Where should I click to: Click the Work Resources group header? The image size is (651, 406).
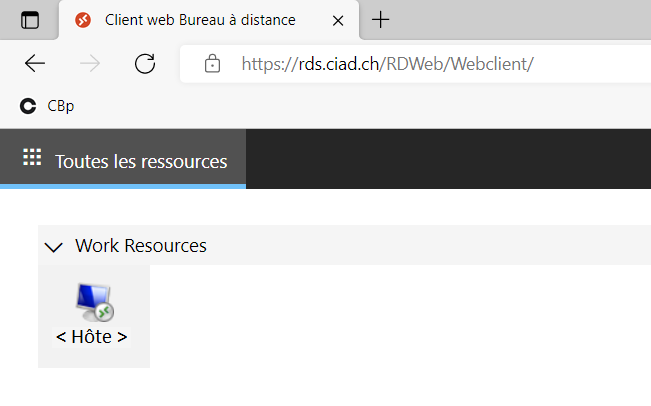pos(344,245)
